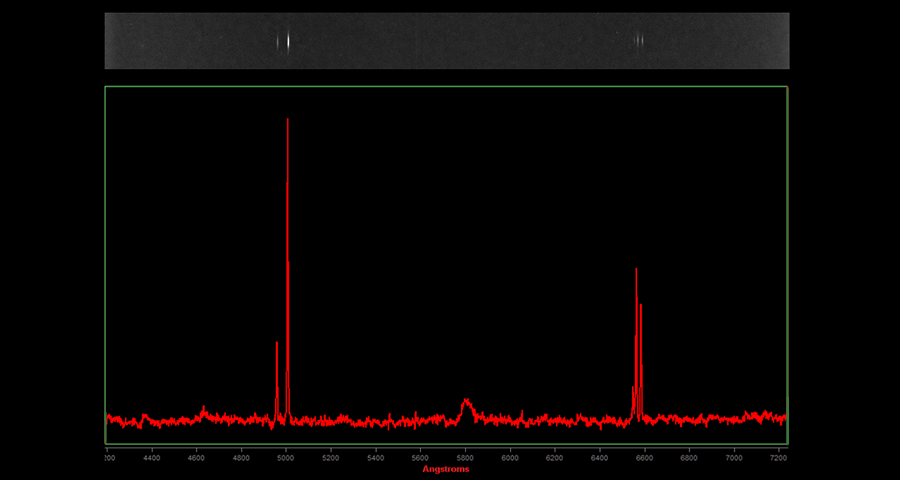Click the 4600 tick label on the axis
This screenshot has height=480, width=900.
197,458
